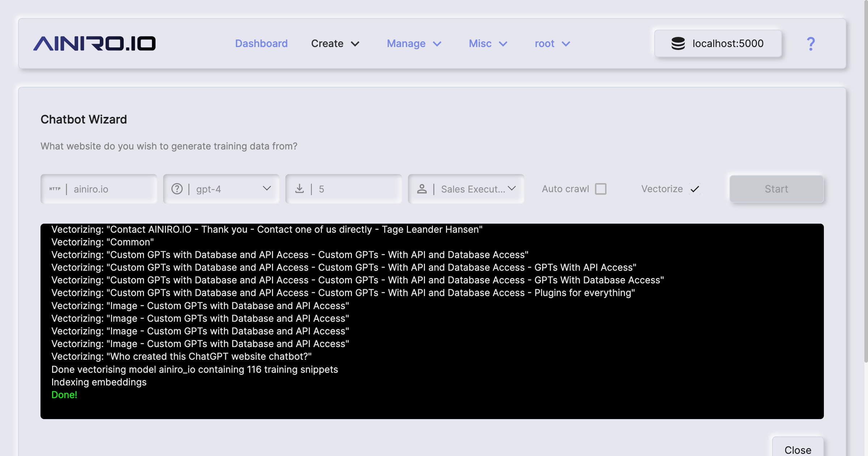Click the person icon beside Sales Executive
Viewport: 868px width, 456px height.
[422, 189]
